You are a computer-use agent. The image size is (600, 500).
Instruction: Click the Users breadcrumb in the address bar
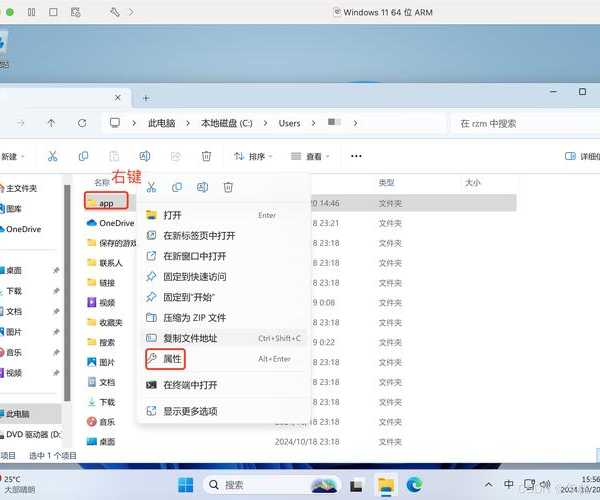click(x=289, y=123)
